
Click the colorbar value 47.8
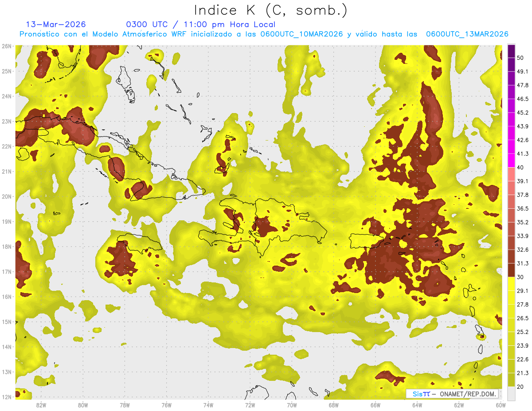click(522, 85)
